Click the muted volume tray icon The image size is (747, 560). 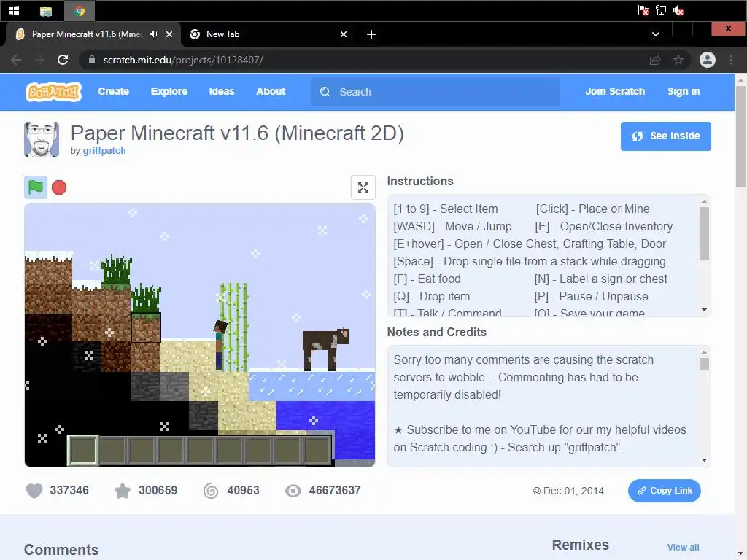coord(678,10)
